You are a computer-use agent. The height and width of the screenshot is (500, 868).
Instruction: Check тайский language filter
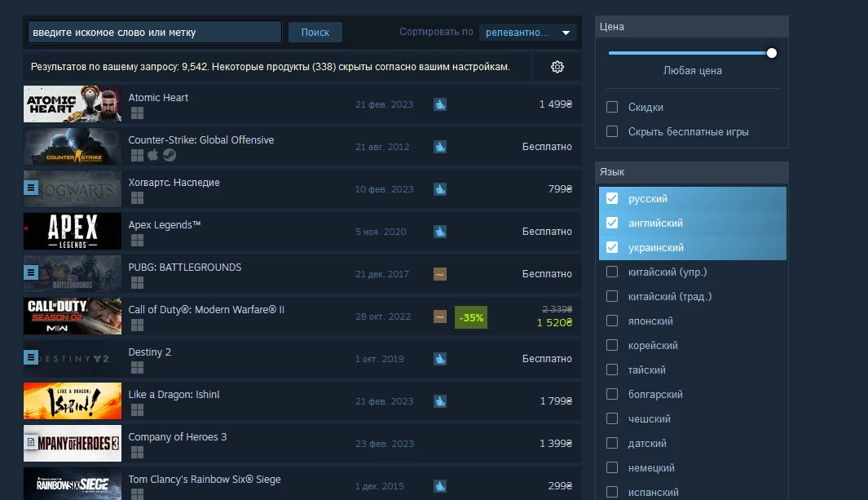pyautogui.click(x=612, y=369)
